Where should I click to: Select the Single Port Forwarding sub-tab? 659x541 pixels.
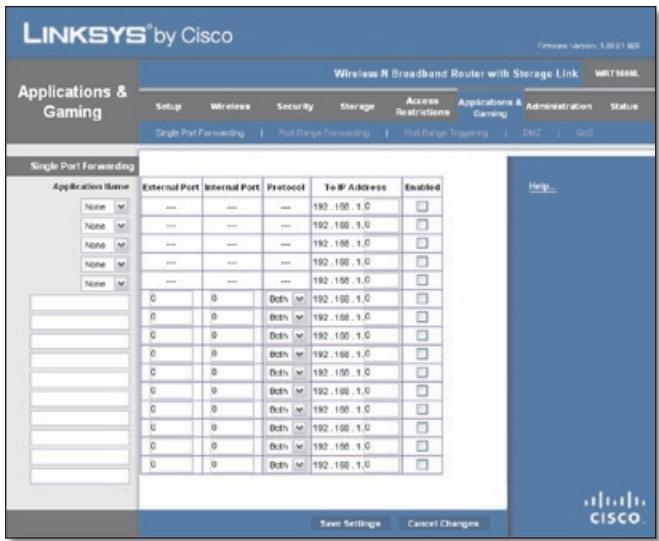(200, 133)
